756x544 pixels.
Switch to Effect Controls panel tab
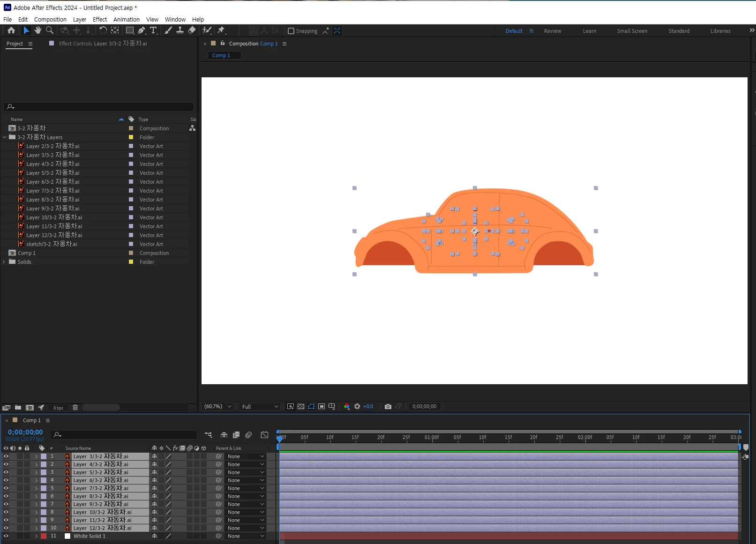(103, 44)
